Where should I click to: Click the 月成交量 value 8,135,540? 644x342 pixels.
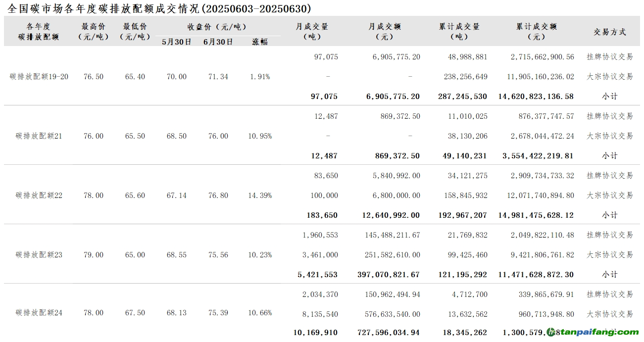coord(319,314)
